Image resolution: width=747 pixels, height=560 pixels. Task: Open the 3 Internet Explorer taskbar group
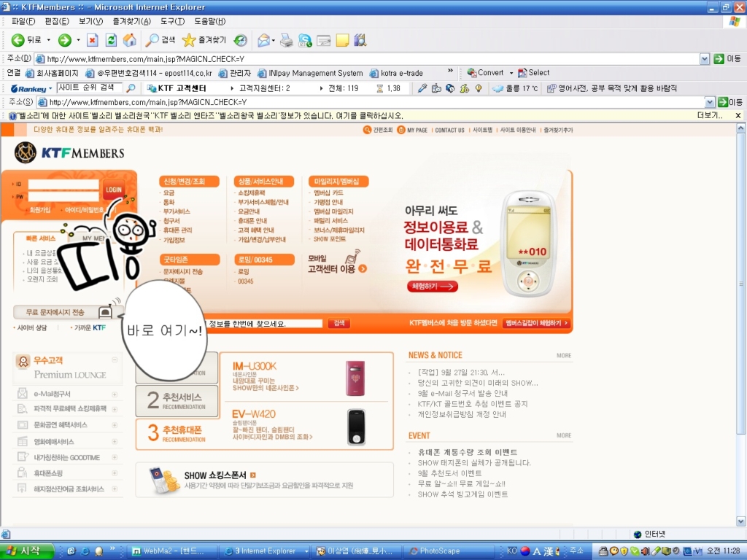(264, 551)
